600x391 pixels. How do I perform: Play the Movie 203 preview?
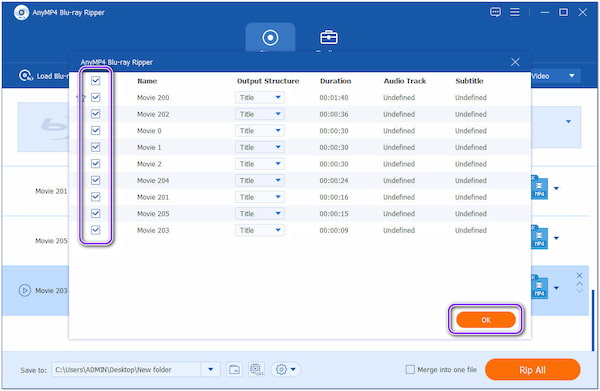click(x=24, y=290)
